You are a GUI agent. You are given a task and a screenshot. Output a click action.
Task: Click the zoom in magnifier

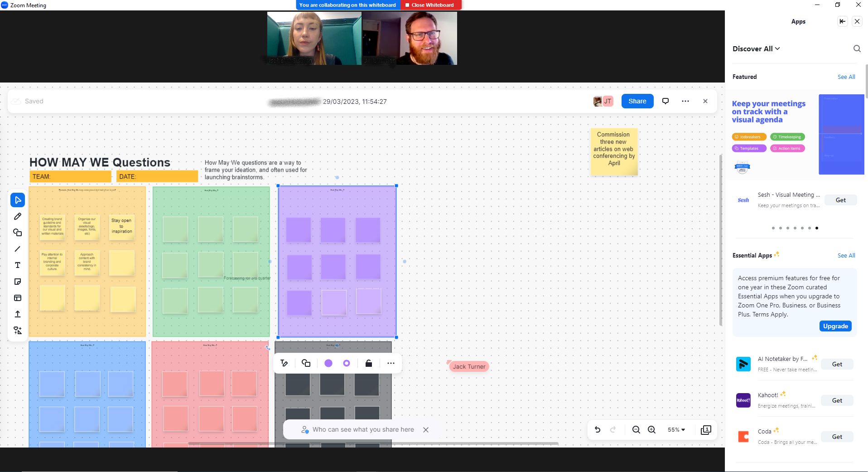(651, 430)
